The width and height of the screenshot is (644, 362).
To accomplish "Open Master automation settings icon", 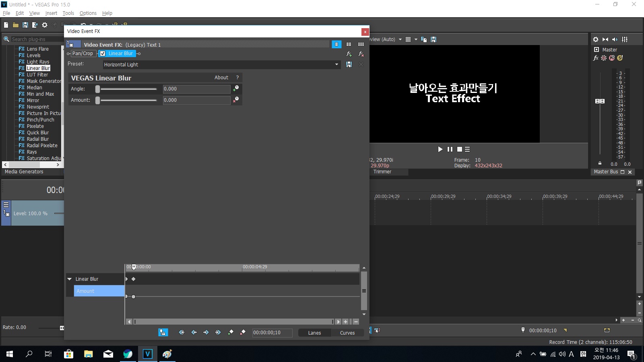I will (x=604, y=58).
